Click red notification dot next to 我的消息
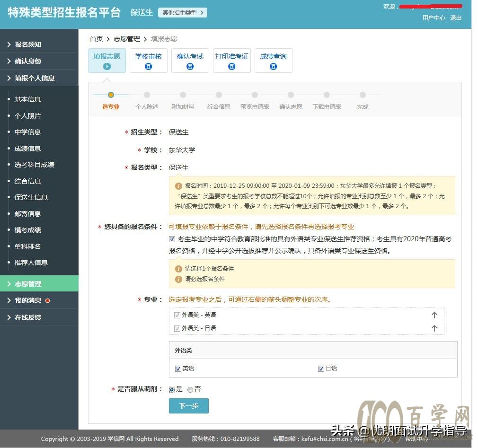The image size is (478, 448). pyautogui.click(x=47, y=301)
